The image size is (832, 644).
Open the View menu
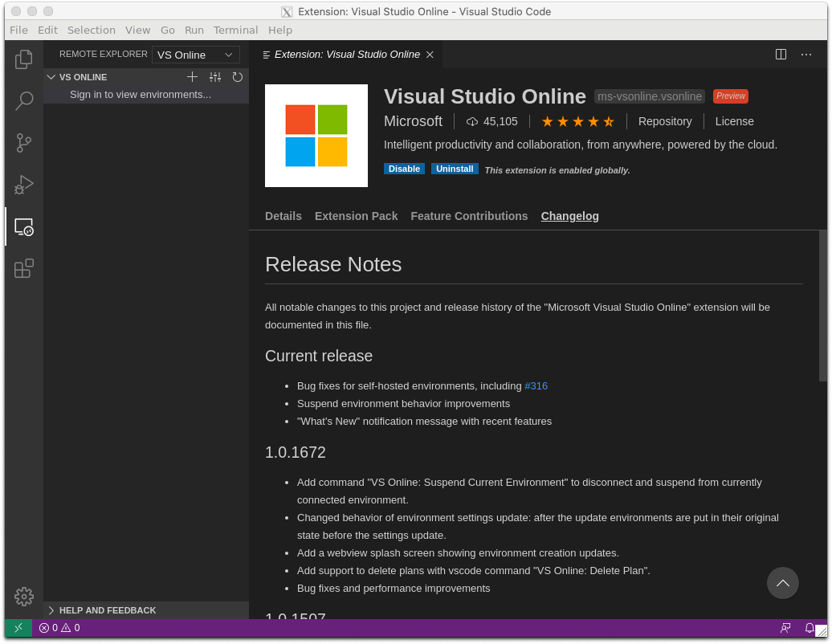tap(137, 31)
